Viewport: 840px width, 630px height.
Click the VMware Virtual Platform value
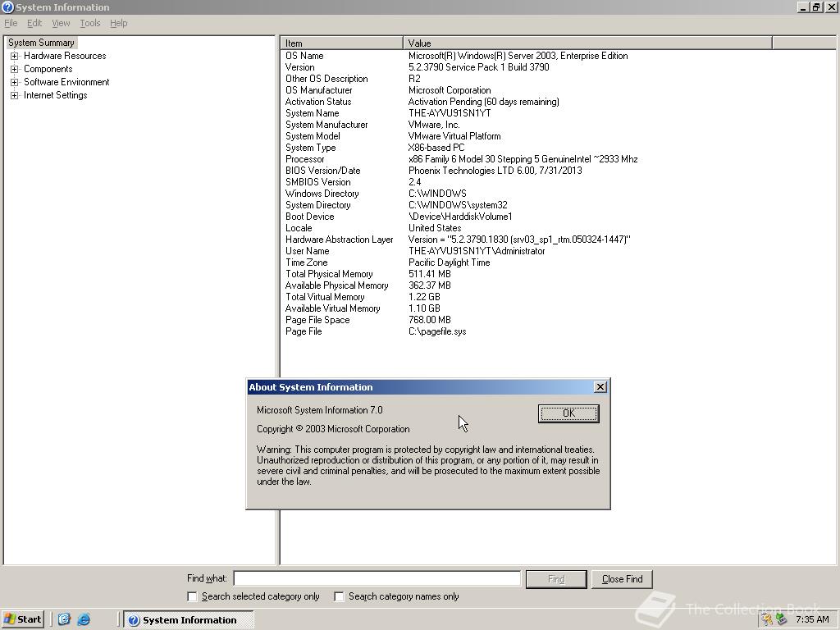point(454,136)
